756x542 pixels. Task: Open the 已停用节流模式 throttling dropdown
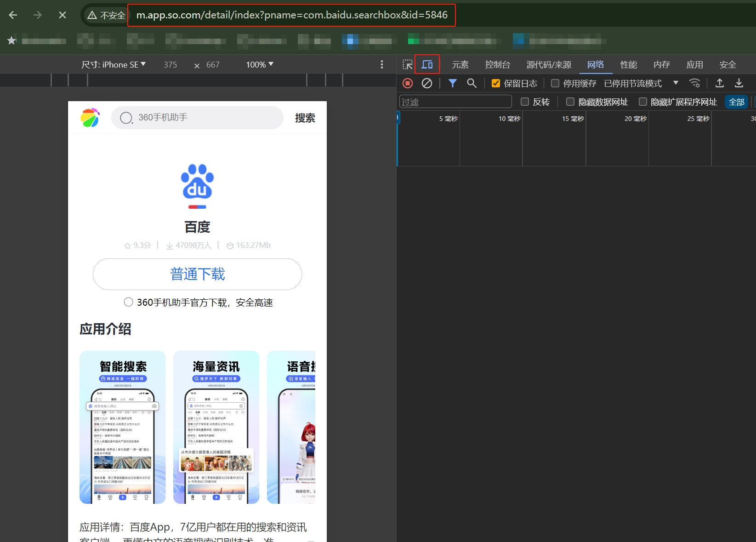641,83
